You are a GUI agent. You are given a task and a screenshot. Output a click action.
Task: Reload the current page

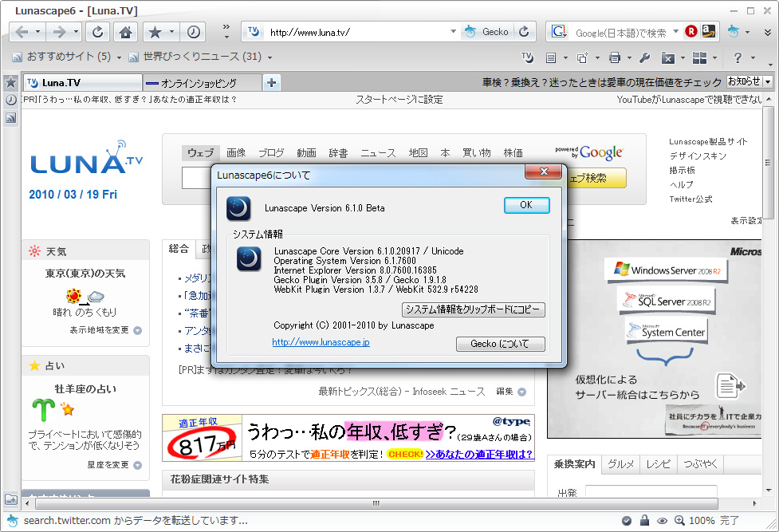click(96, 32)
